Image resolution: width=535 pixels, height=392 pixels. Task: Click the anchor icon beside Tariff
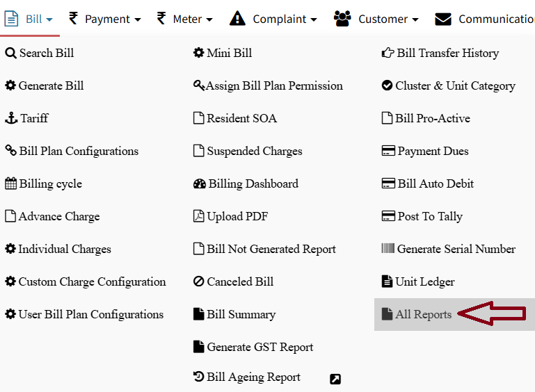tap(11, 118)
